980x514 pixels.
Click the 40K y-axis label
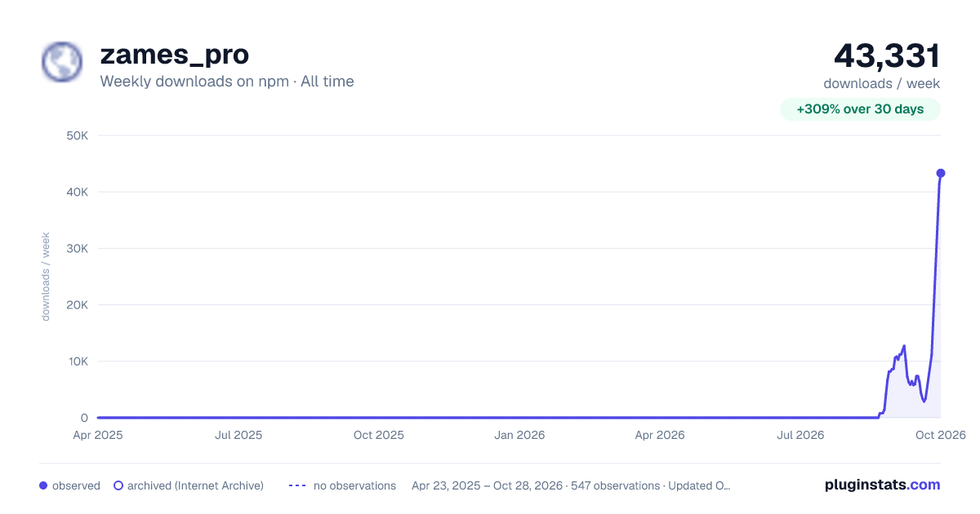(x=77, y=192)
